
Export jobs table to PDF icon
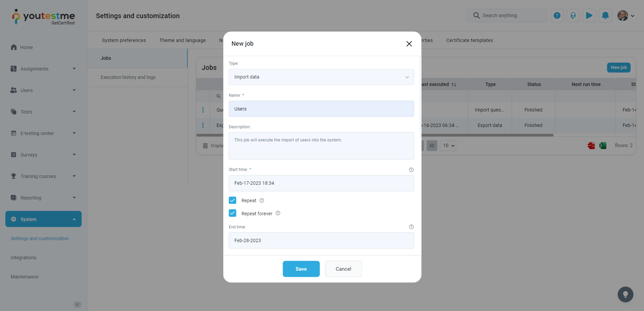pos(591,145)
